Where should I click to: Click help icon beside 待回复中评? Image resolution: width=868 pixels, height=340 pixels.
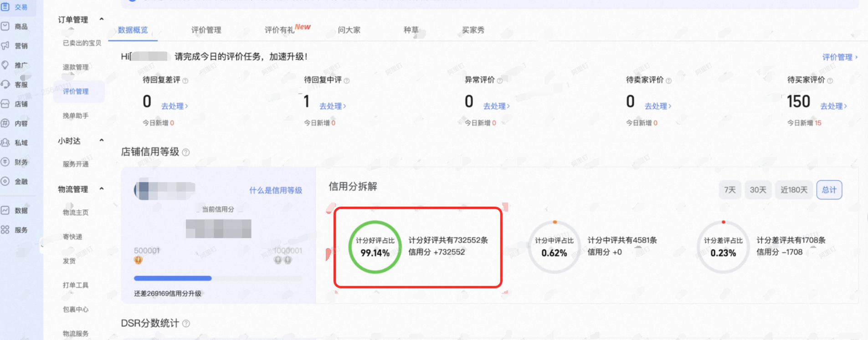pos(347,81)
